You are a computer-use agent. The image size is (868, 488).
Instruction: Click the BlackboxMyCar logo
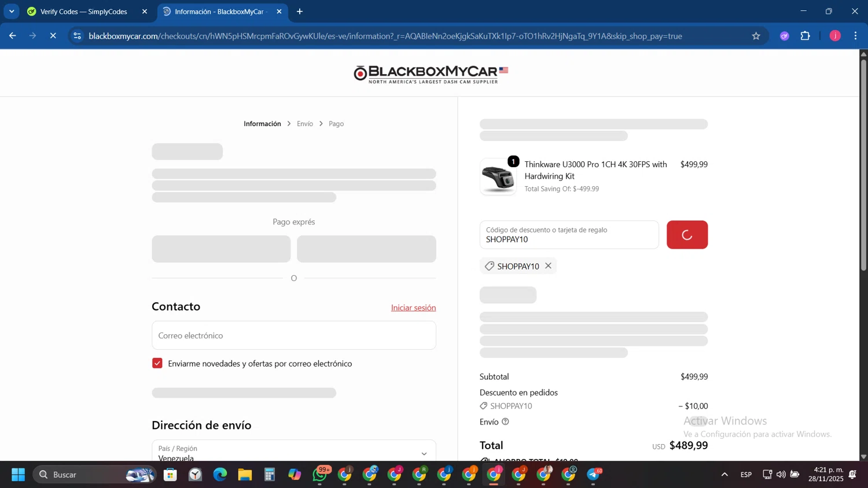431,74
